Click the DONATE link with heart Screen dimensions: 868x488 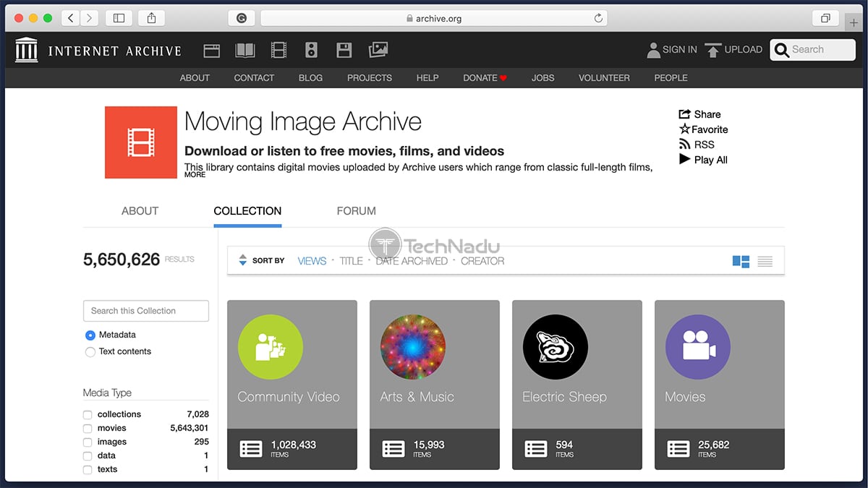pos(485,77)
